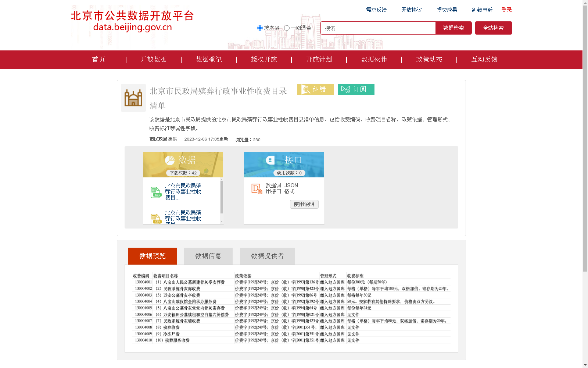
Task: Click the 数据检索 search button
Action: [x=453, y=28]
